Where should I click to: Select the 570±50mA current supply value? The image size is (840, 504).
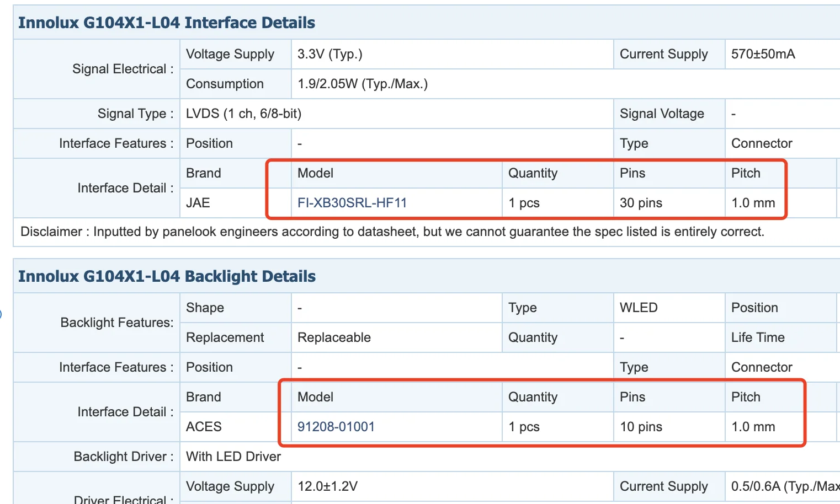coord(763,54)
